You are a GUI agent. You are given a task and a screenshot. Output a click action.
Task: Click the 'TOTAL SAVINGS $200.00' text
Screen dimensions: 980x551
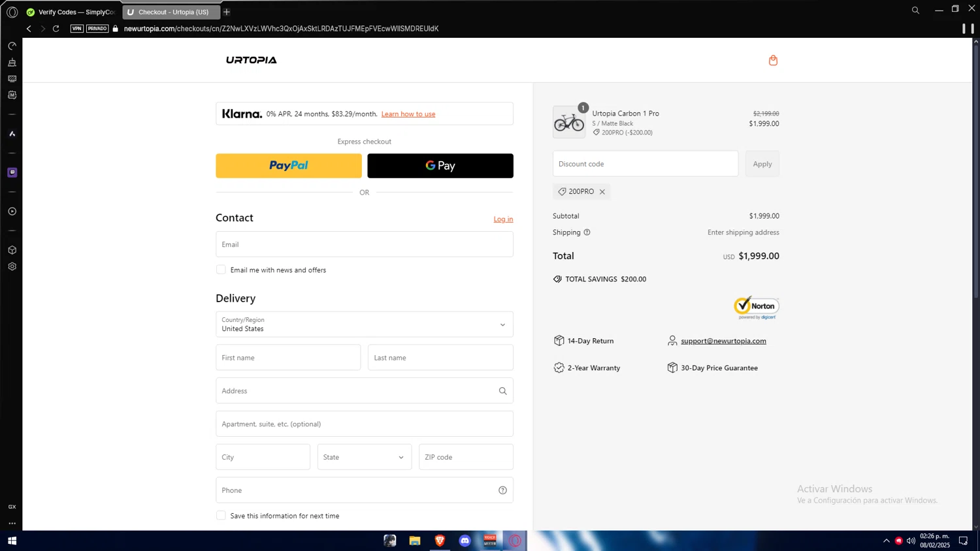[606, 279]
